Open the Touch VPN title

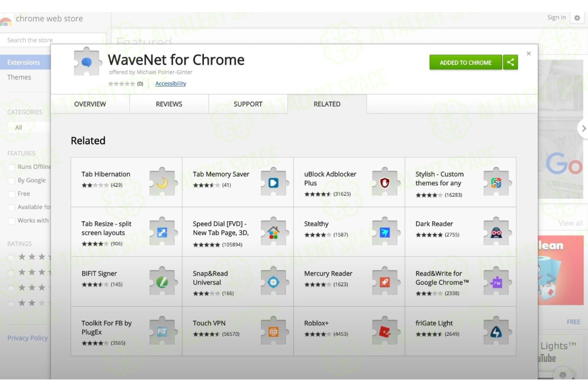[209, 323]
